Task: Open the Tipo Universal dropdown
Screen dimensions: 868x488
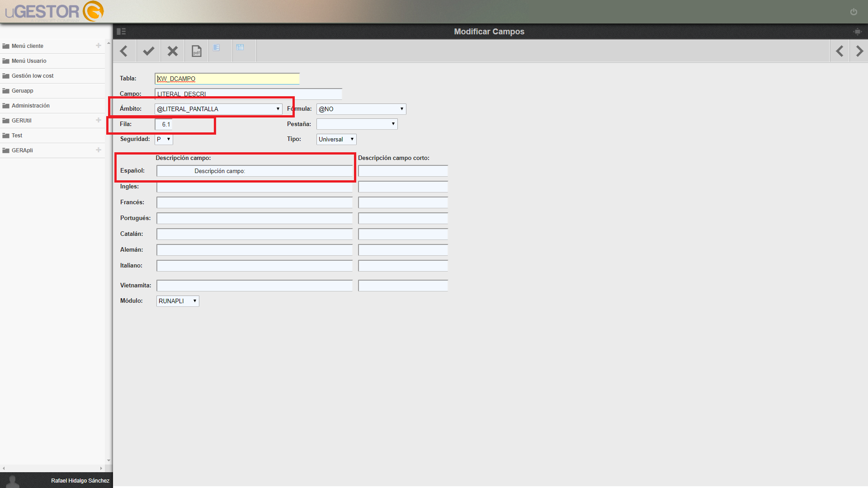Action: 336,139
